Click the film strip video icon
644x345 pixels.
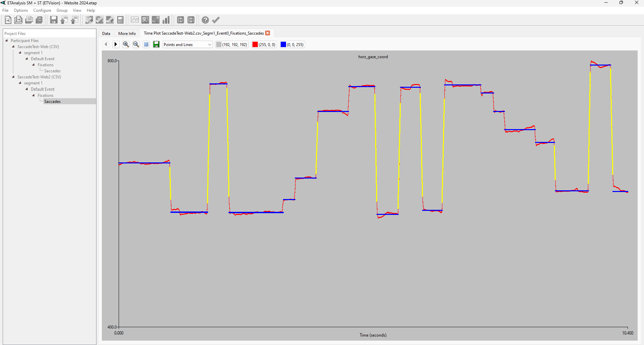point(180,20)
